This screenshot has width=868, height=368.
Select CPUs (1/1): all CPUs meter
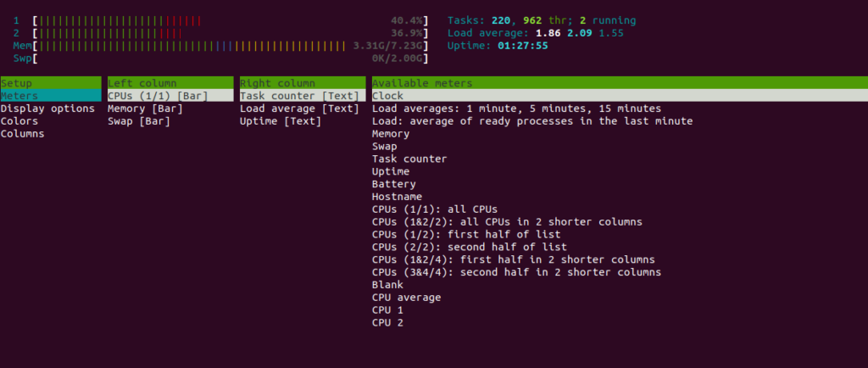click(x=435, y=209)
